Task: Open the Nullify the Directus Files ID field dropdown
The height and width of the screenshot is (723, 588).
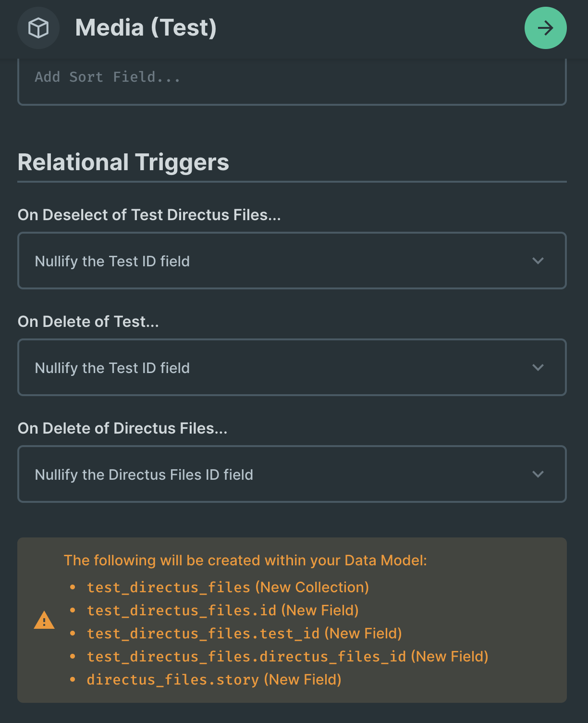Action: pyautogui.click(x=292, y=474)
